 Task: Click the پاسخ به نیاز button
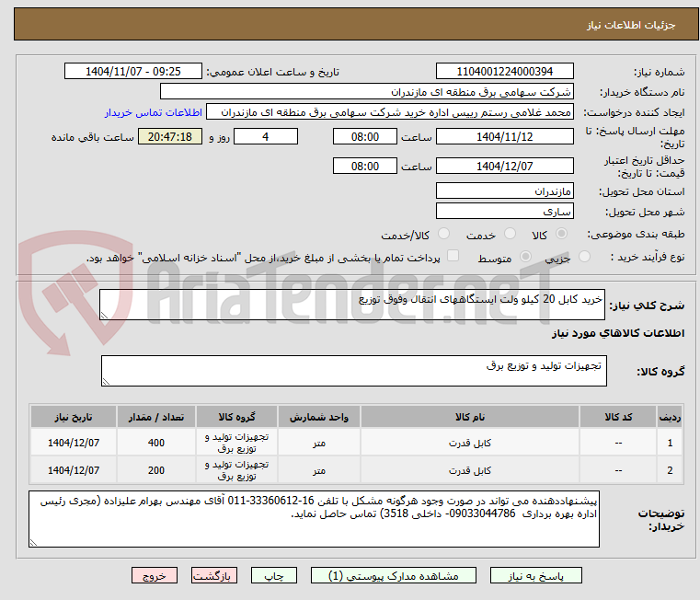click(x=535, y=575)
